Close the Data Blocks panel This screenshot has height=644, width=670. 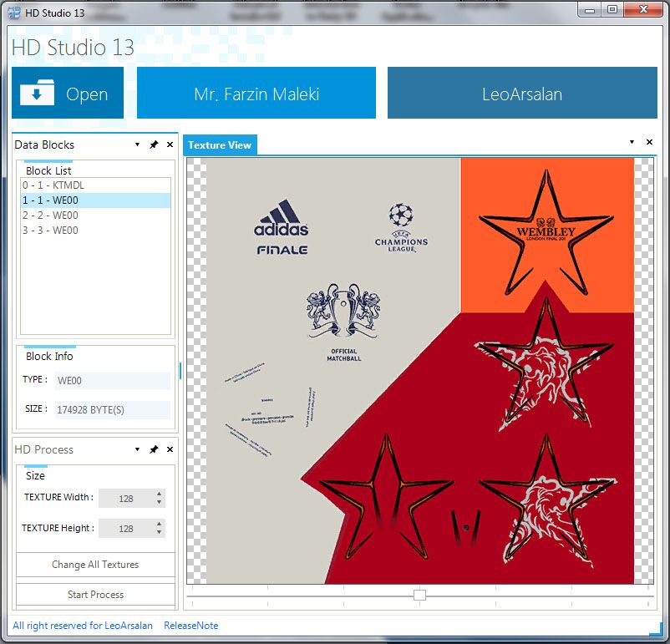tap(170, 145)
